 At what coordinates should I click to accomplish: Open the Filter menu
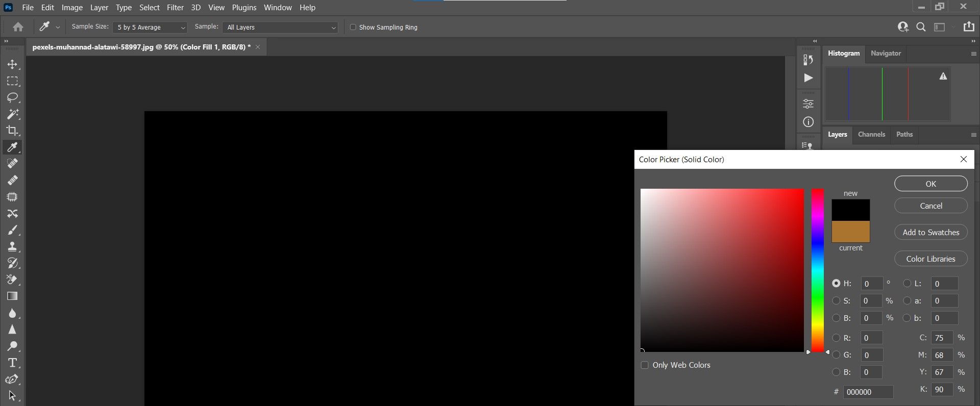pos(175,8)
